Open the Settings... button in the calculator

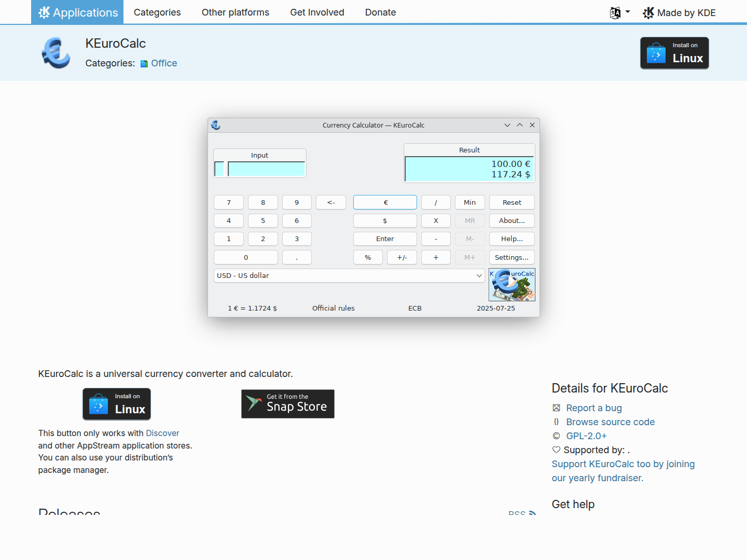[512, 258]
